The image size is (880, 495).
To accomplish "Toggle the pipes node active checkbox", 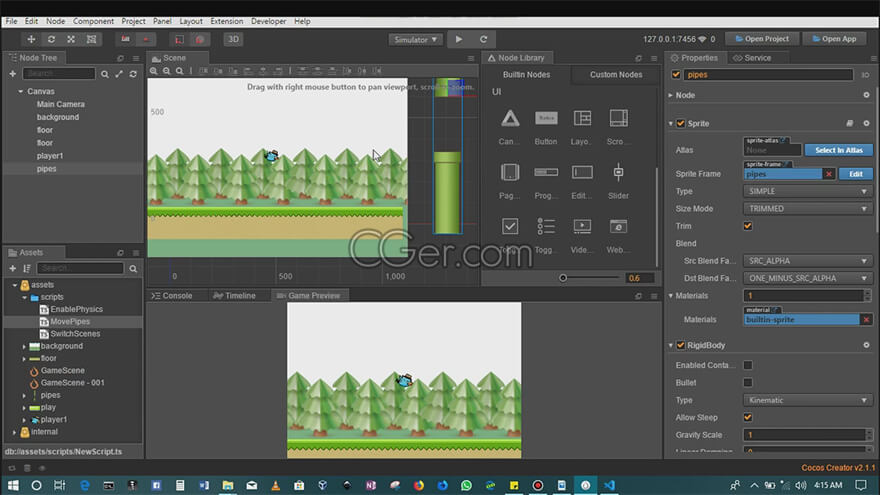I will pyautogui.click(x=676, y=75).
